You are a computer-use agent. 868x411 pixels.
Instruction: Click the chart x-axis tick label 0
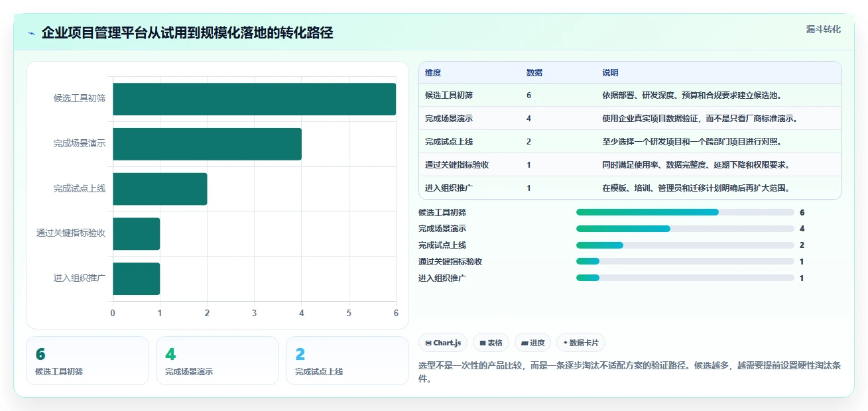point(113,312)
